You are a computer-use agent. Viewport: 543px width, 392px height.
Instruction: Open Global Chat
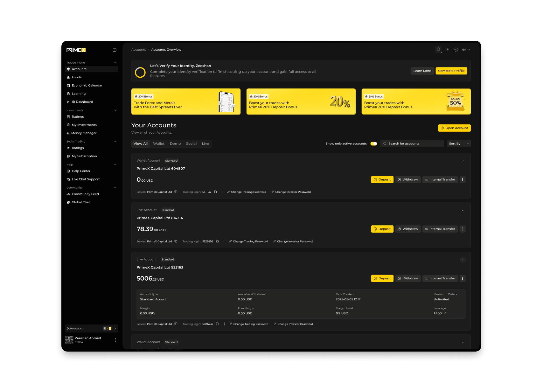pos(92,202)
